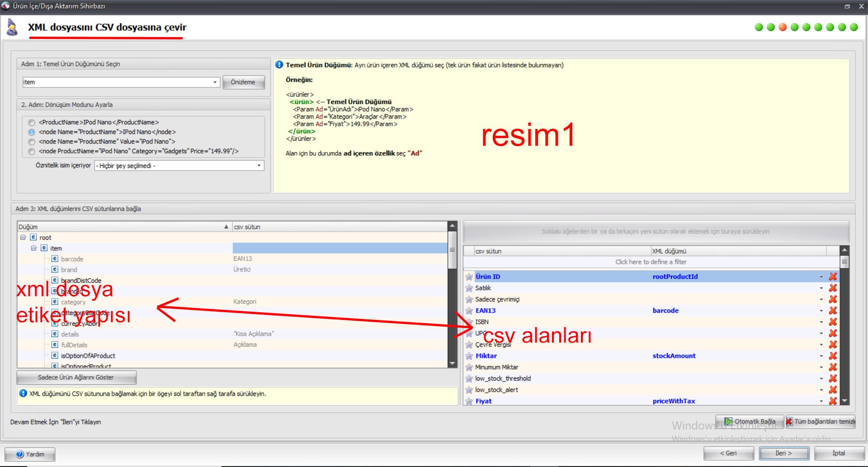Remove the Minumum Miktar row's red X
868x467 pixels.
point(833,367)
